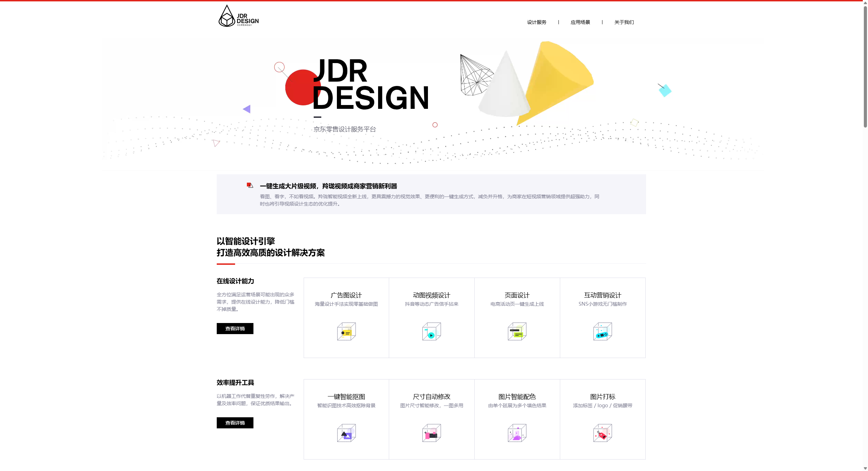Click the text 智能识图技术高效抠除背景
868x471 pixels.
tap(346, 405)
